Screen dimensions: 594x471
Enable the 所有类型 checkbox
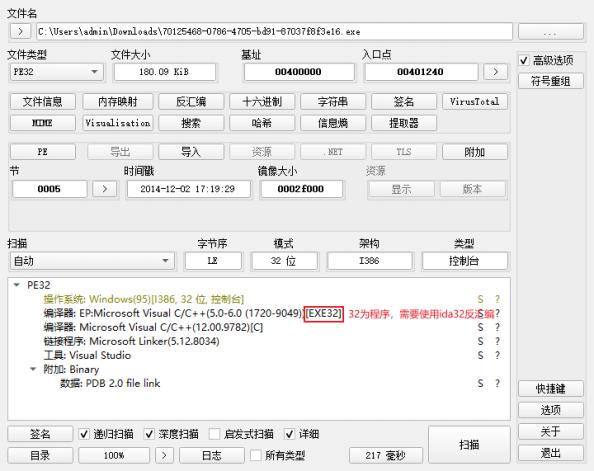256,455
